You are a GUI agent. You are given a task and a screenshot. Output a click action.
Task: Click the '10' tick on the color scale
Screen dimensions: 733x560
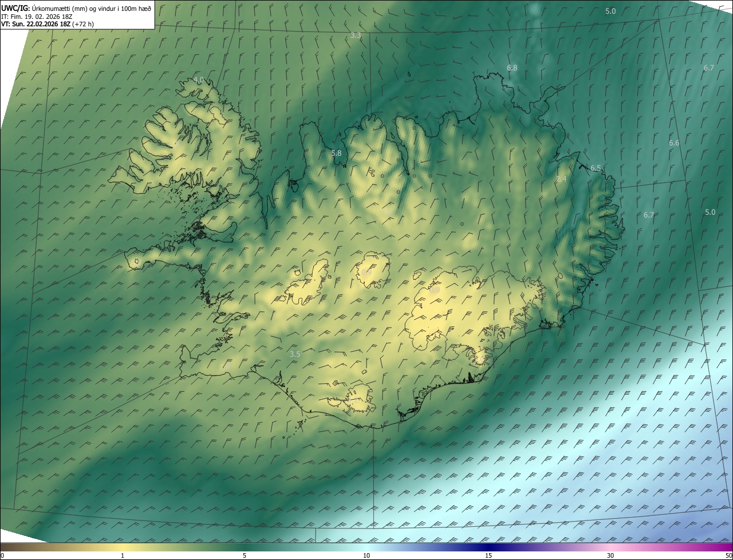(366, 556)
